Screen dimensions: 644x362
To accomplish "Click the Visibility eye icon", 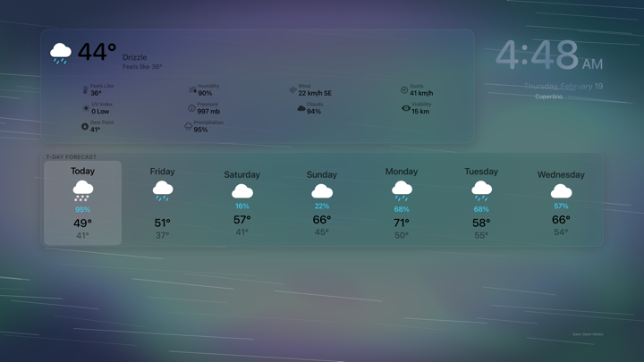I will 406,108.
